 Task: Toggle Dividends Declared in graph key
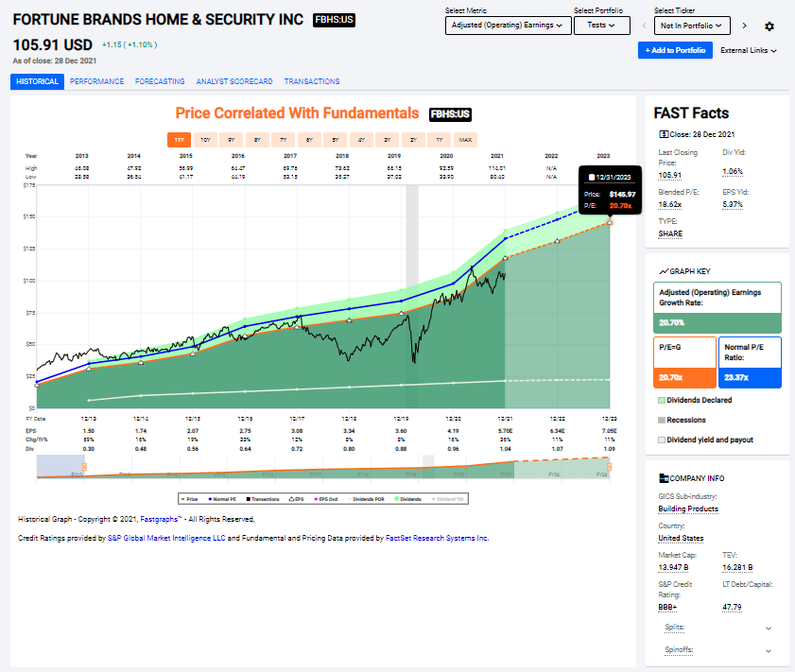pyautogui.click(x=695, y=401)
